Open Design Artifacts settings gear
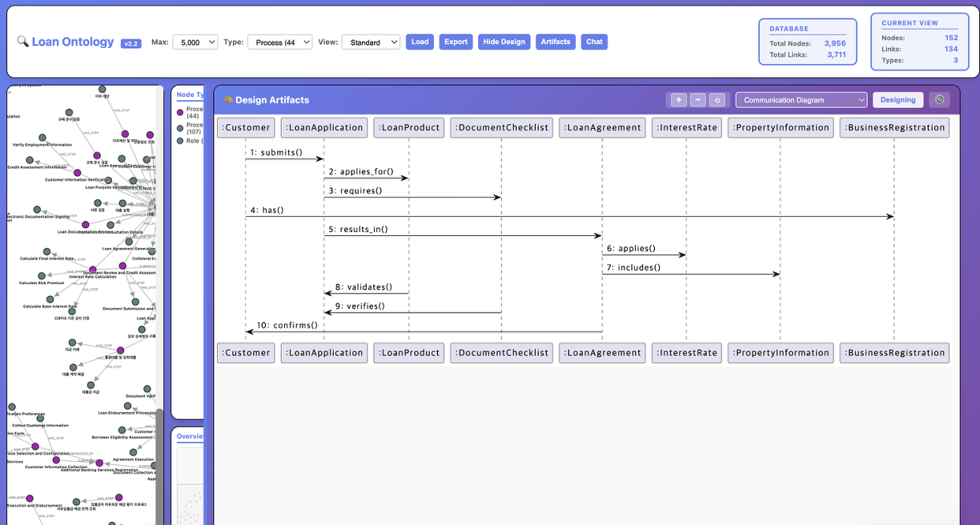The width and height of the screenshot is (980, 525). [x=940, y=100]
